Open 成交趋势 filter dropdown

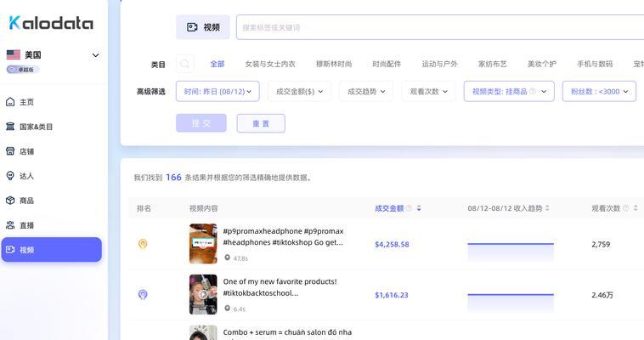point(366,91)
